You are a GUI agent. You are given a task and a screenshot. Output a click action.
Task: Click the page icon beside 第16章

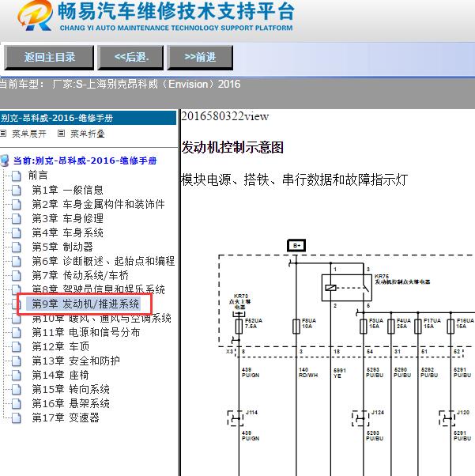click(17, 404)
